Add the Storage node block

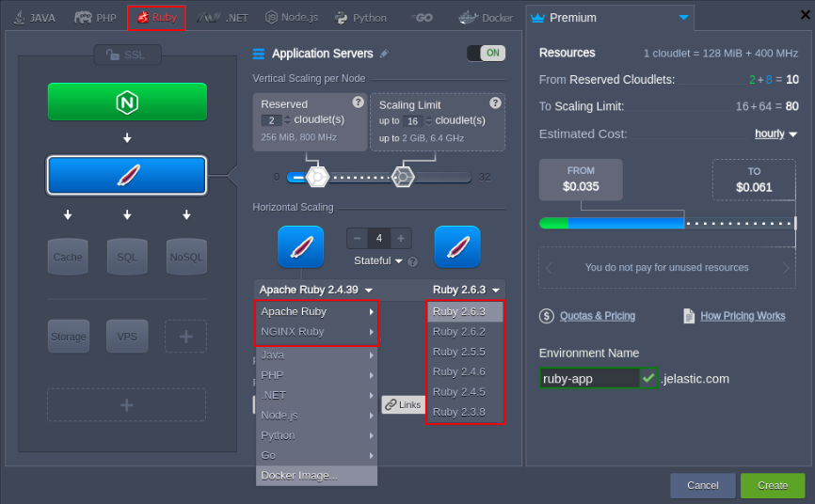click(68, 336)
